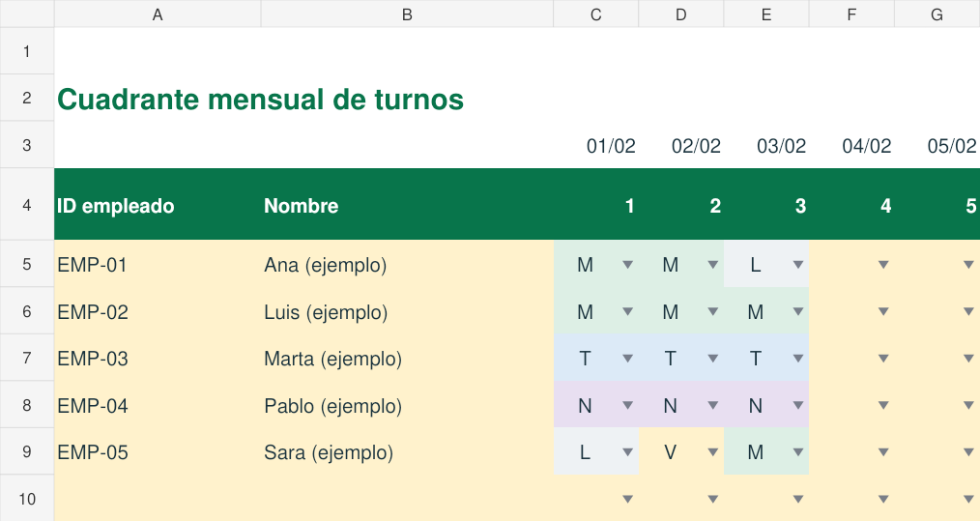Select column D header
Viewport: 980px width, 521px height.
point(681,14)
